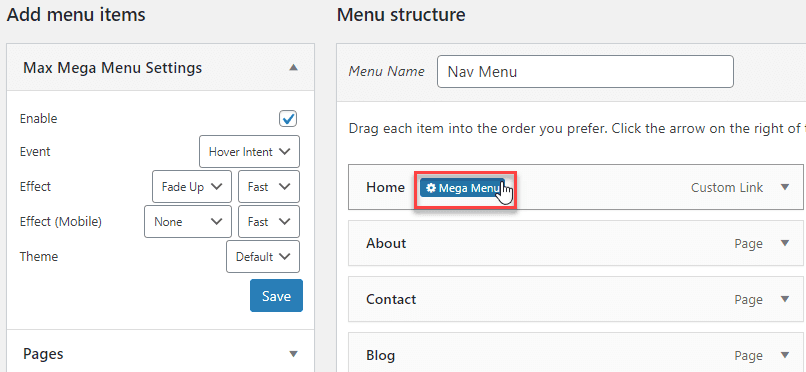Select the Blog menu item row
This screenshot has width=806, height=372.
(576, 352)
